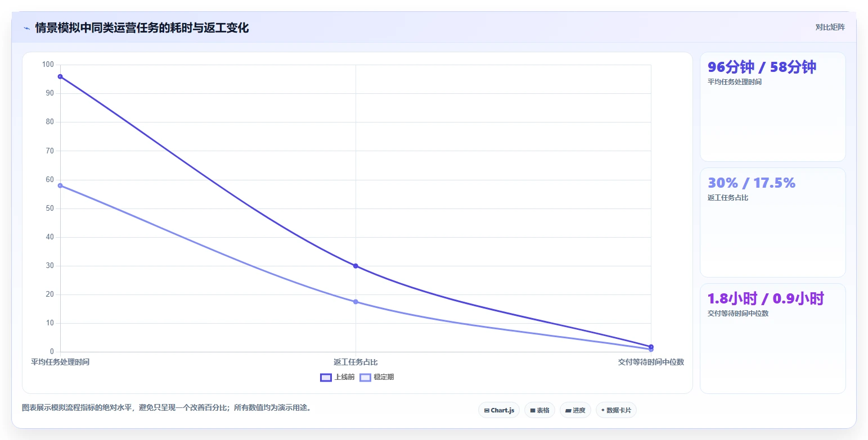Toggle the 上线前 legend entry

pos(338,377)
